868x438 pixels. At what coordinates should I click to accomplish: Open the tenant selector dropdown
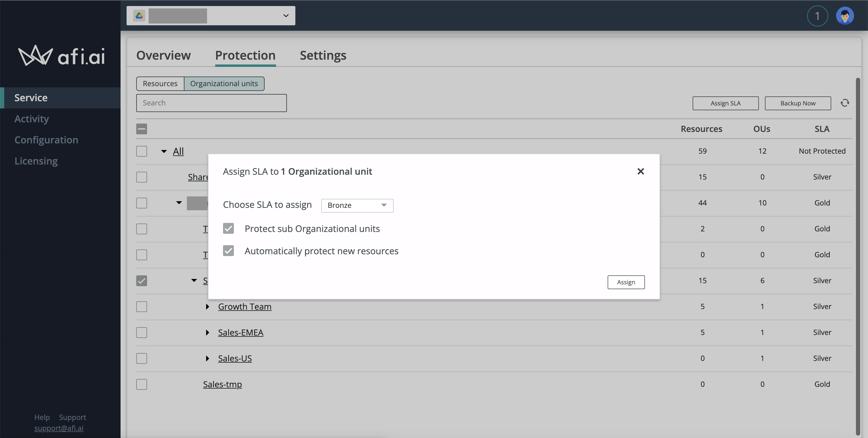pyautogui.click(x=285, y=15)
